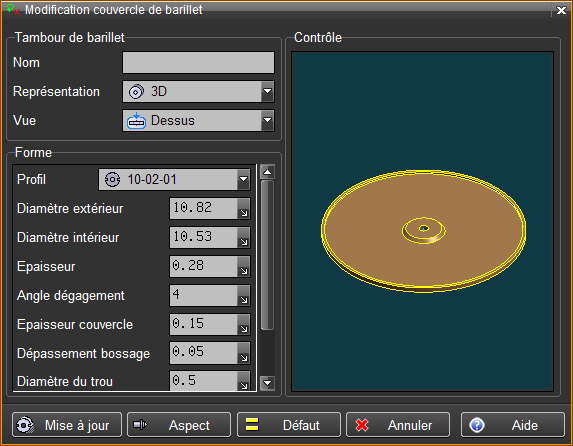Click the 3D representation disc icon
This screenshot has height=446, width=573.
tap(136, 91)
